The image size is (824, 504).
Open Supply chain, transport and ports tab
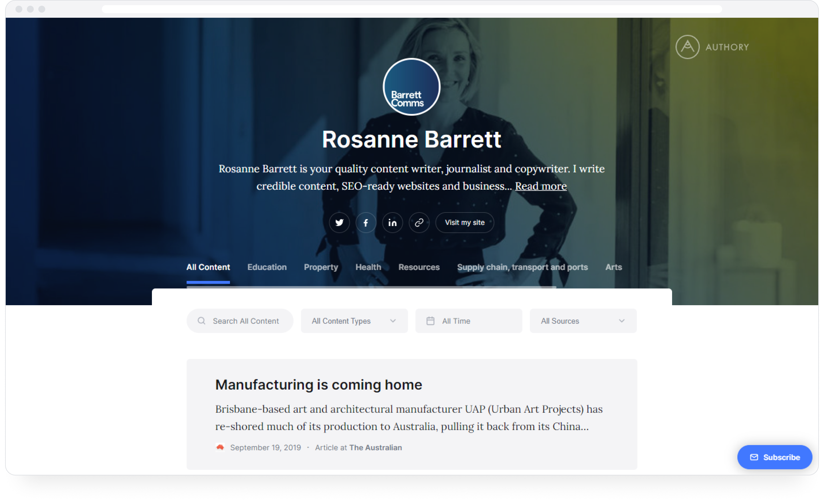522,267
